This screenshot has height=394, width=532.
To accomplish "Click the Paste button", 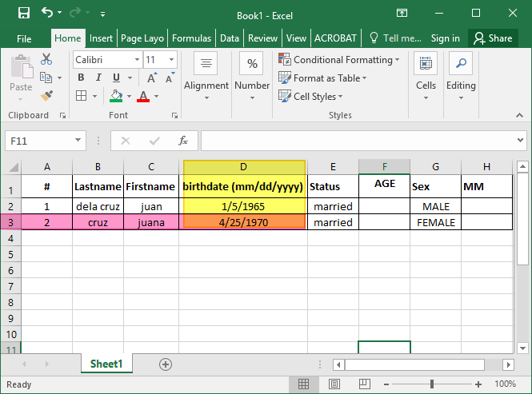I will (21, 78).
